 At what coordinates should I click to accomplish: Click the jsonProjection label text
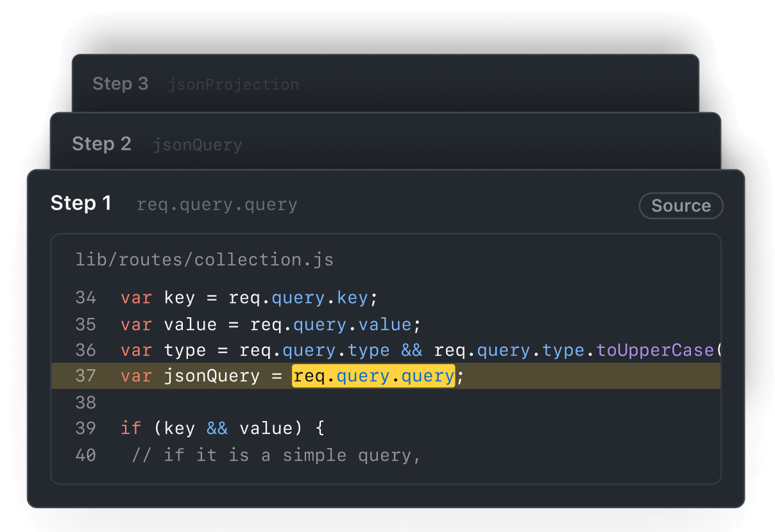point(233,84)
